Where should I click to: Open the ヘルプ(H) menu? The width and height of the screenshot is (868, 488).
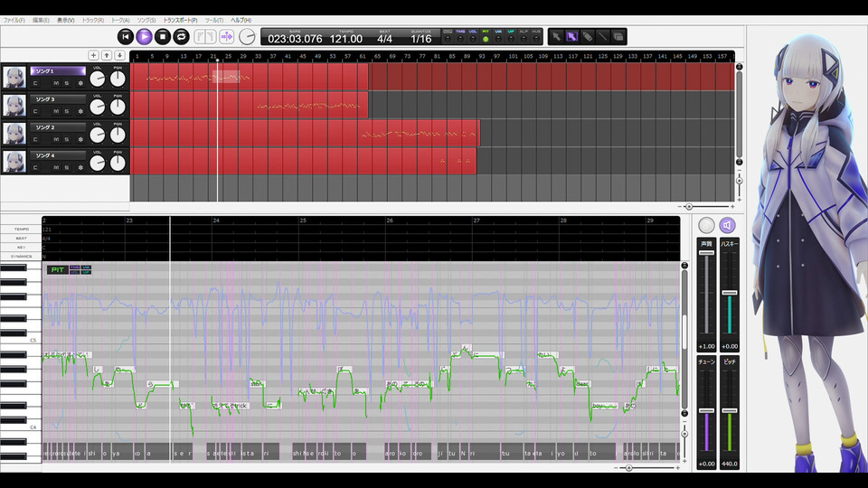241,20
